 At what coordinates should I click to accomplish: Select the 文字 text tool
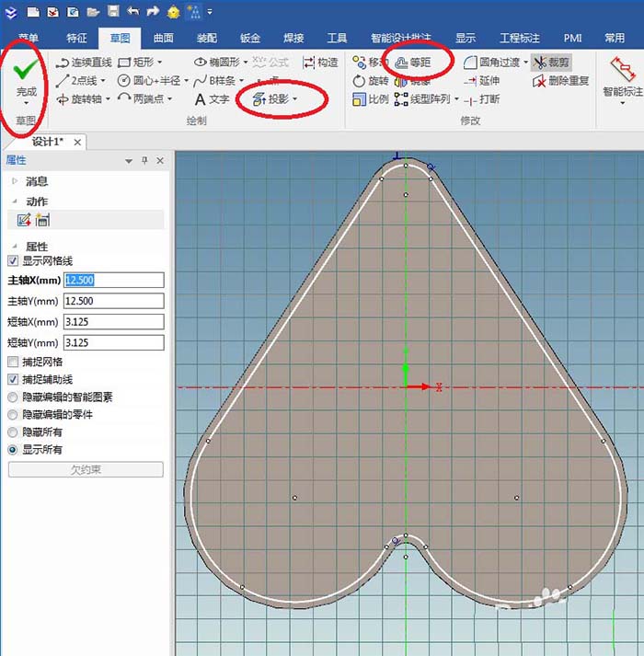tap(213, 99)
